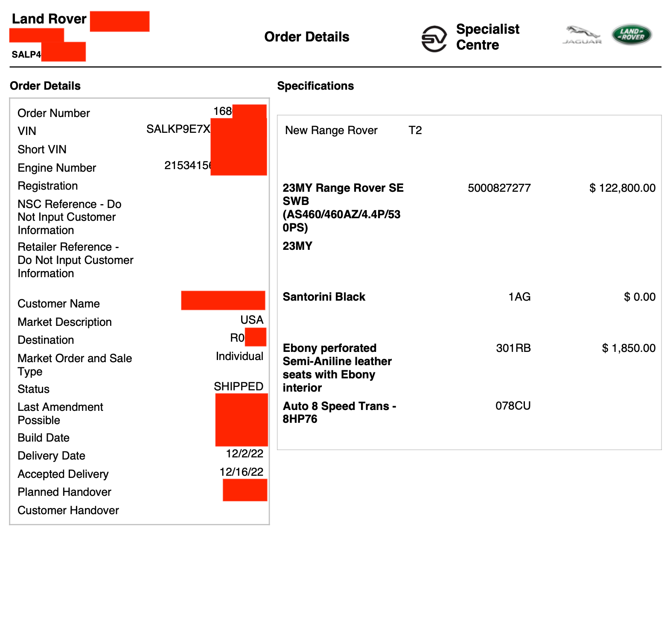The width and height of the screenshot is (670, 644).
Task: Select the paint code '1AG'
Action: 519,297
